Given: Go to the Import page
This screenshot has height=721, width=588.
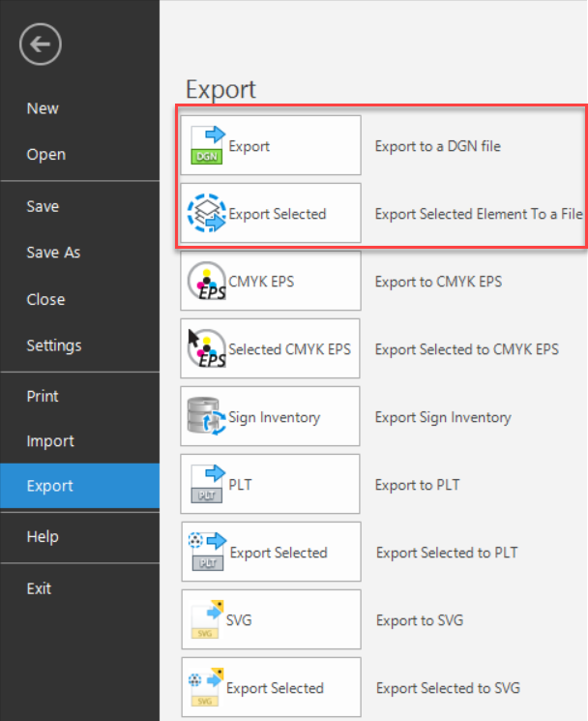Looking at the screenshot, I should (x=50, y=441).
